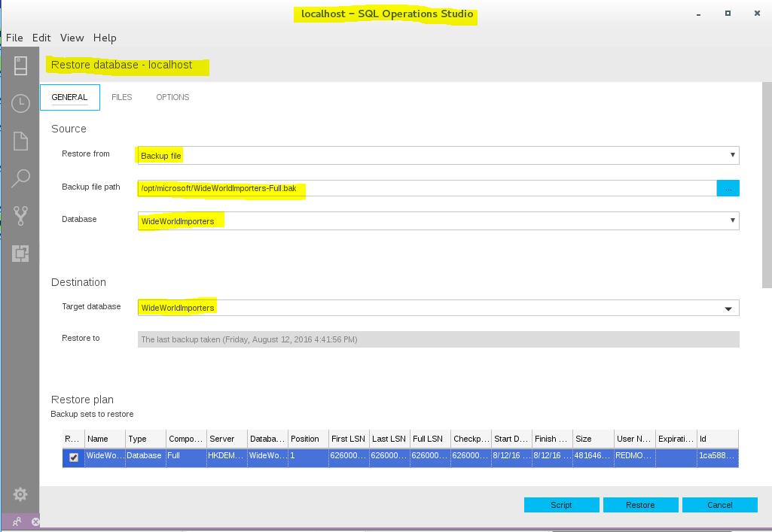The height and width of the screenshot is (532, 772).
Task: Open the Task History clock icon
Action: tap(20, 103)
